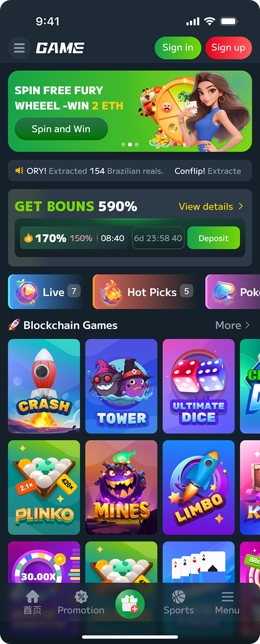Click the fire icon next to 170%
The image size is (260, 644).
28,238
